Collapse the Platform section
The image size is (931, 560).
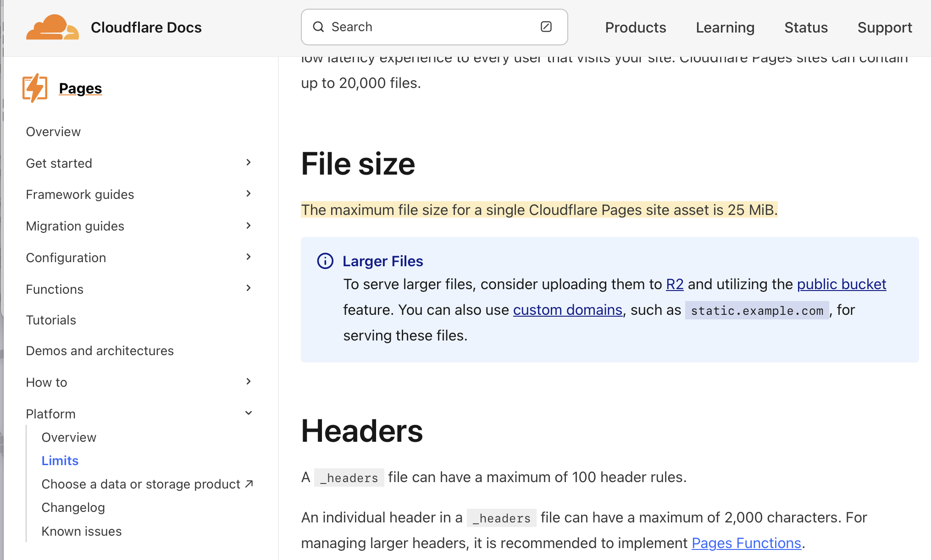point(248,413)
